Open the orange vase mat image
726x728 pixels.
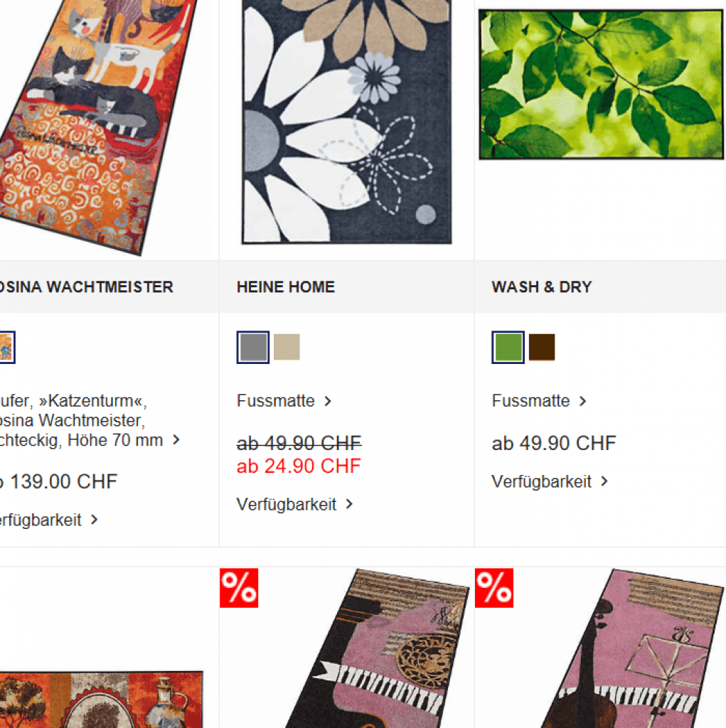pos(101,700)
